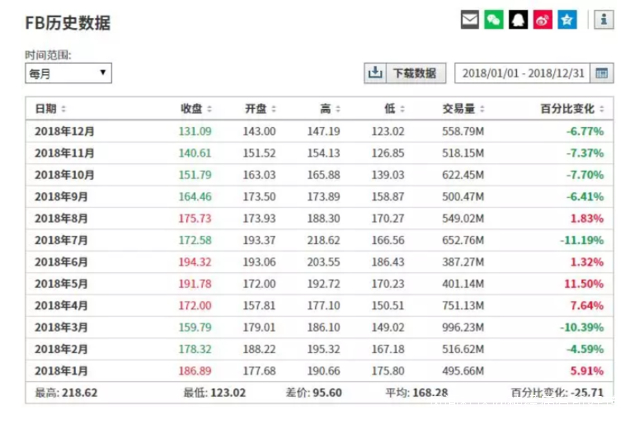Click the 下载数据 button
Image resolution: width=630 pixels, height=424 pixels.
pos(414,73)
